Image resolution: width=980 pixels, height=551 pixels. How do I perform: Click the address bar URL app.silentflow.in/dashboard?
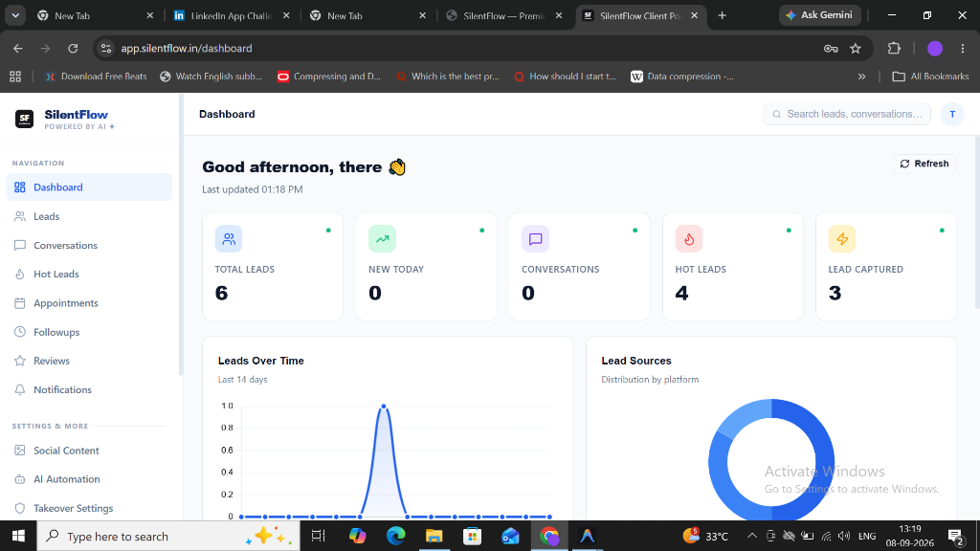(x=187, y=48)
